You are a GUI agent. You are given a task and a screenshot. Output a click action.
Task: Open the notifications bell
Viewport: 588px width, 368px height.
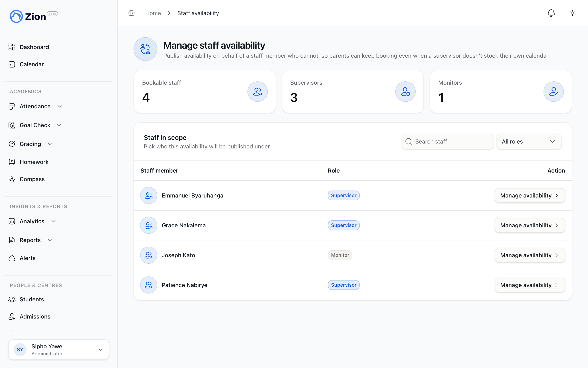[x=551, y=13]
